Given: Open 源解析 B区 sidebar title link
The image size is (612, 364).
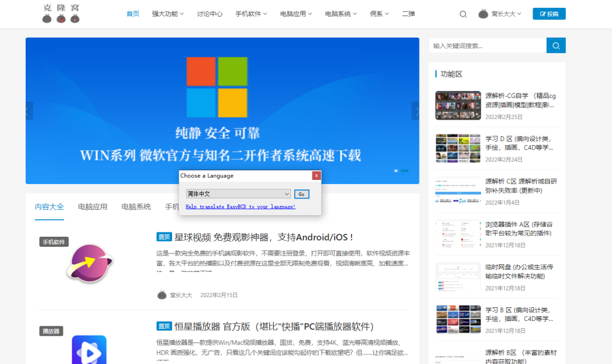Looking at the screenshot, I should tap(521, 357).
